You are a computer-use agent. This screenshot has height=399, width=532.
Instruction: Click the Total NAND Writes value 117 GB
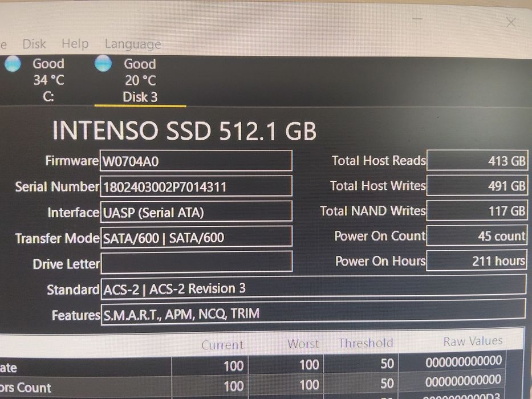(477, 211)
